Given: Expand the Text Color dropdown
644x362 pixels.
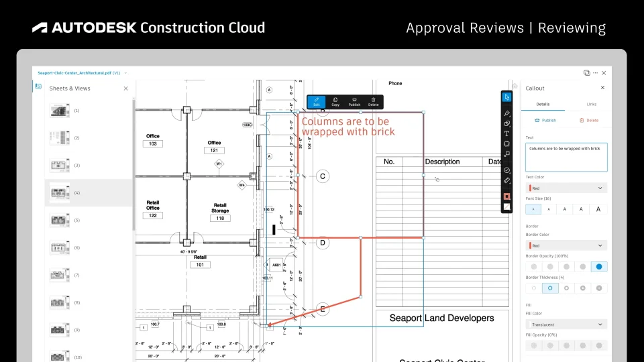Looking at the screenshot, I should (x=566, y=188).
